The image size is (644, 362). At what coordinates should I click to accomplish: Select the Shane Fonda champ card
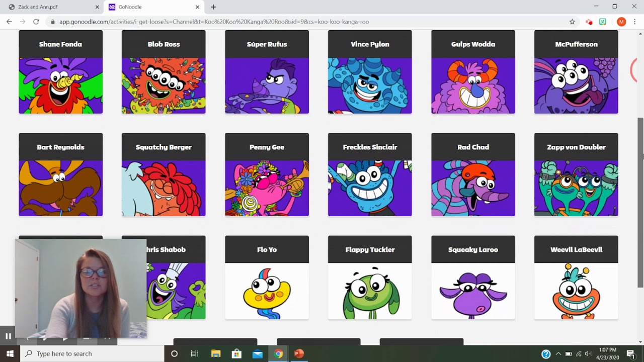coord(60,72)
